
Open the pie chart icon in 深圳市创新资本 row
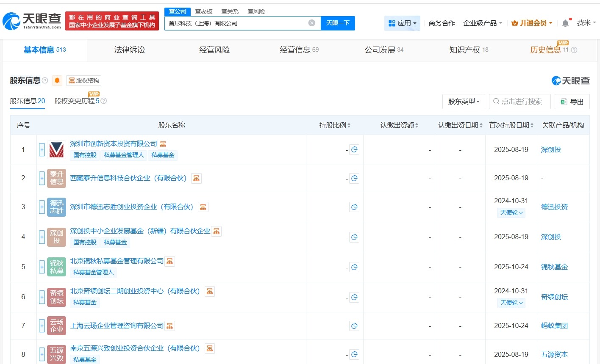[x=355, y=149]
